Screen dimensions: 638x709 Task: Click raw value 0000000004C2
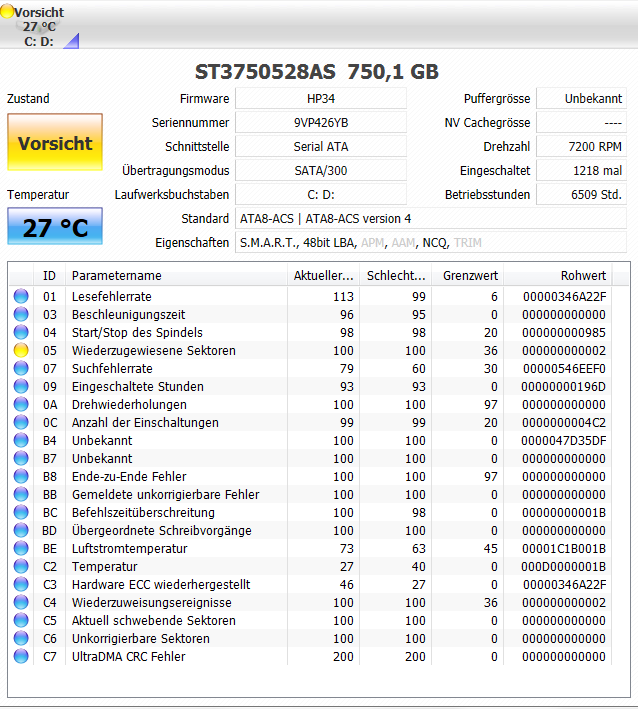pos(563,422)
